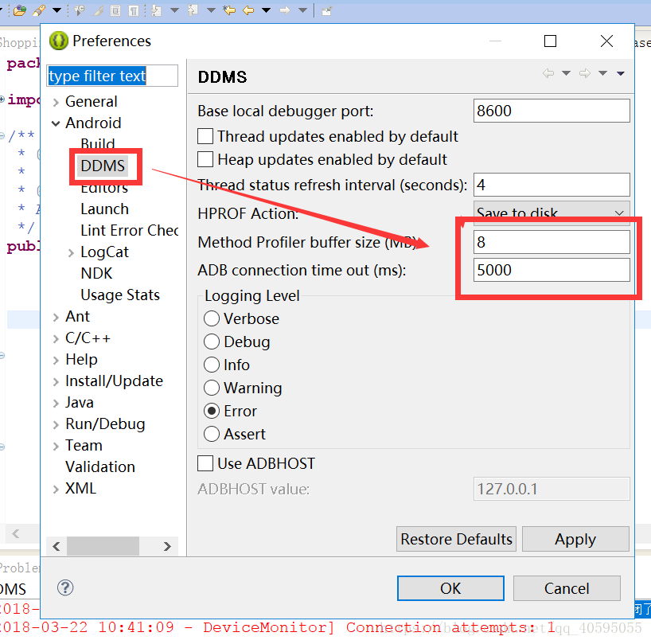Click the Open Type toolbar icon
Screen dimensions: 651x644
pos(20,10)
